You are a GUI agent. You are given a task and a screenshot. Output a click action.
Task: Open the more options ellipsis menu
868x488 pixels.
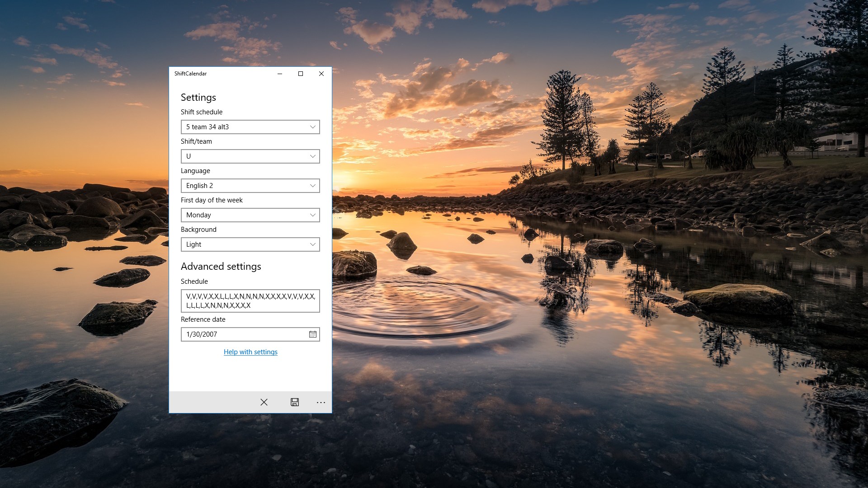pyautogui.click(x=321, y=402)
